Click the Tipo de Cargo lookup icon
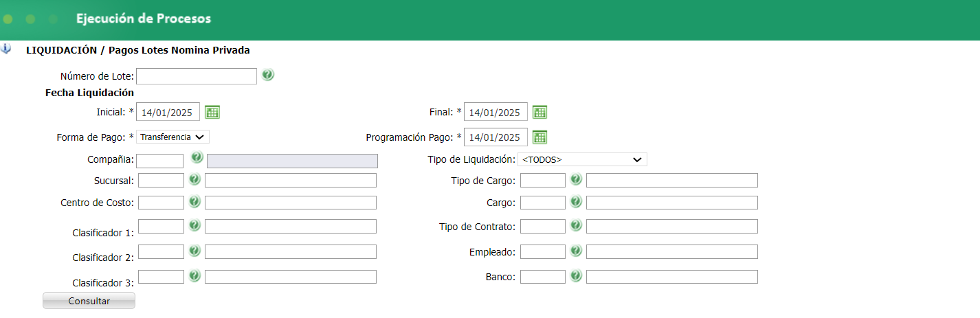The width and height of the screenshot is (980, 318). [576, 179]
